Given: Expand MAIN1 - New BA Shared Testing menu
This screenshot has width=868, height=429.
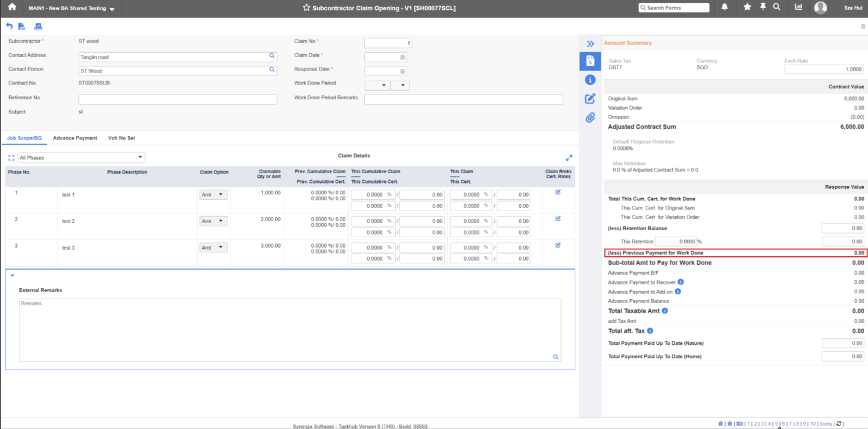Looking at the screenshot, I should click(71, 8).
